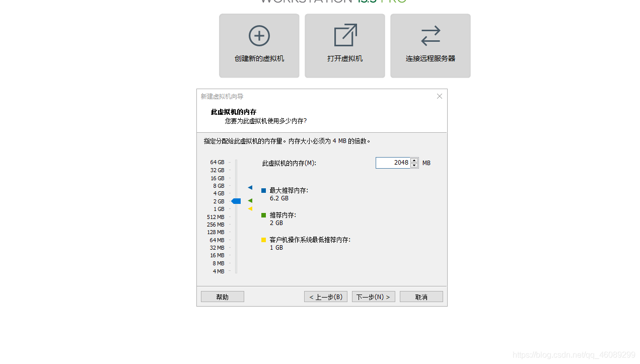Click the 取消 button
The image size is (640, 364).
[421, 297]
